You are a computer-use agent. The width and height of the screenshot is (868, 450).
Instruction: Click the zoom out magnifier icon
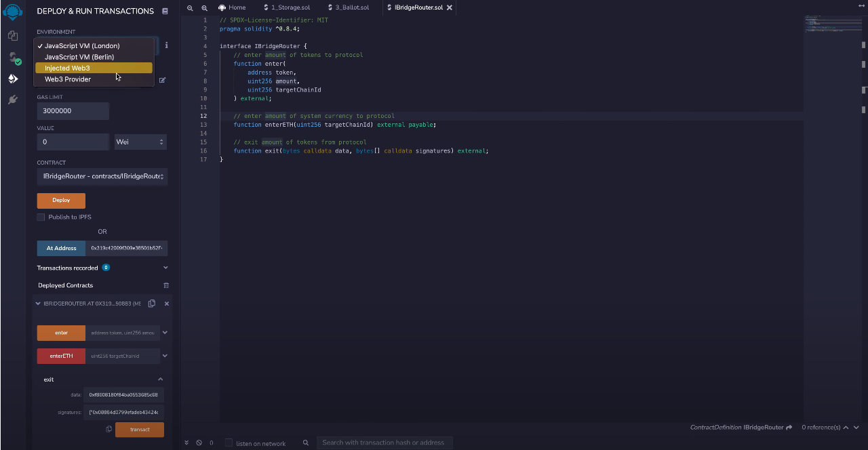pyautogui.click(x=190, y=7)
